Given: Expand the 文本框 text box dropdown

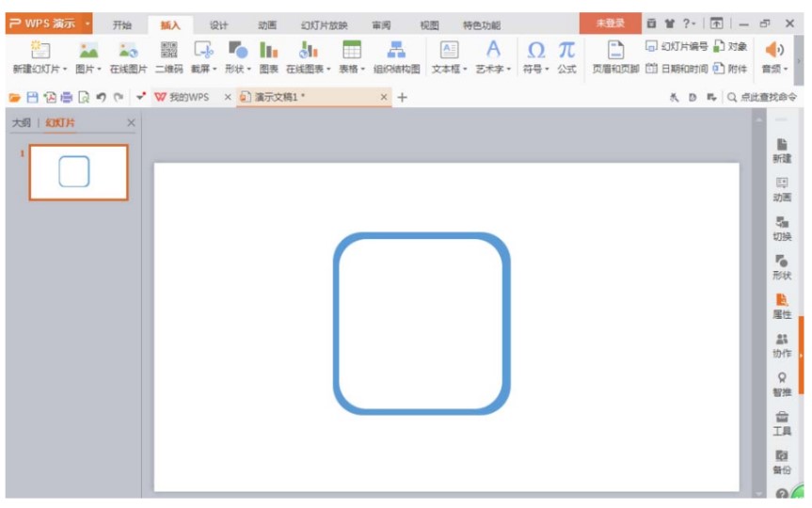Looking at the screenshot, I should (450, 69).
